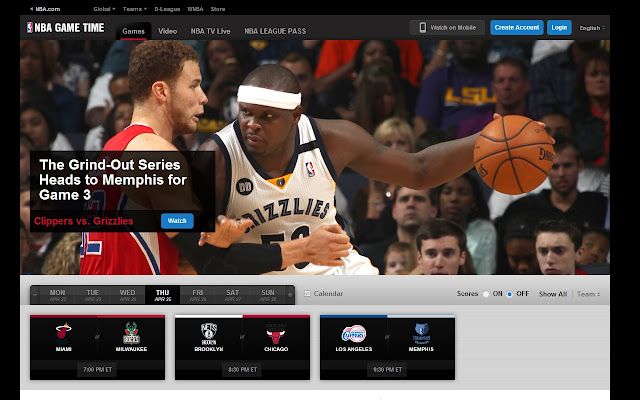Select SUN APR 28 in the date bar
Image resolution: width=640 pixels, height=400 pixels.
[268, 295]
